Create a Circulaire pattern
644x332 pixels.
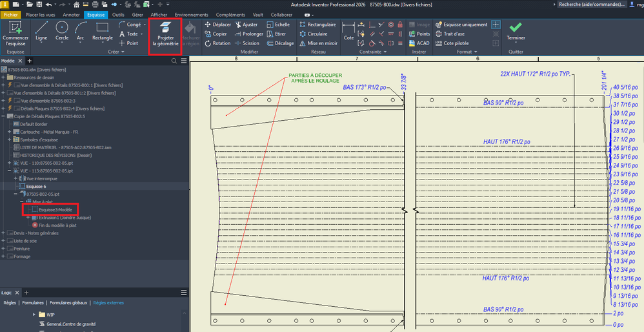click(x=314, y=34)
